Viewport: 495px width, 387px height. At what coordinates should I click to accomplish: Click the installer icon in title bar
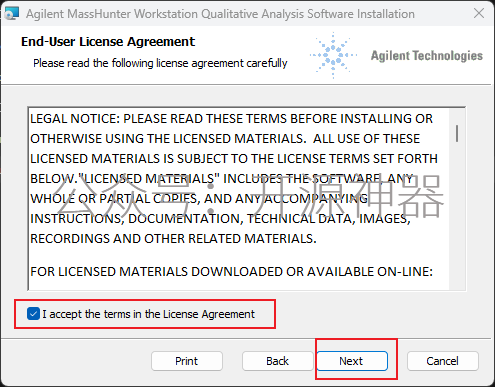11,14
